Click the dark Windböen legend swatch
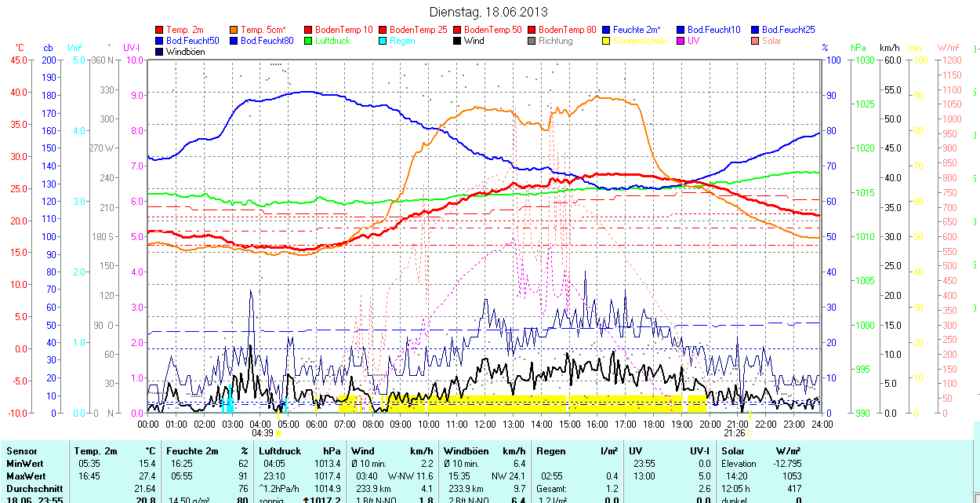Image resolution: width=980 pixels, height=503 pixels. pos(160,52)
